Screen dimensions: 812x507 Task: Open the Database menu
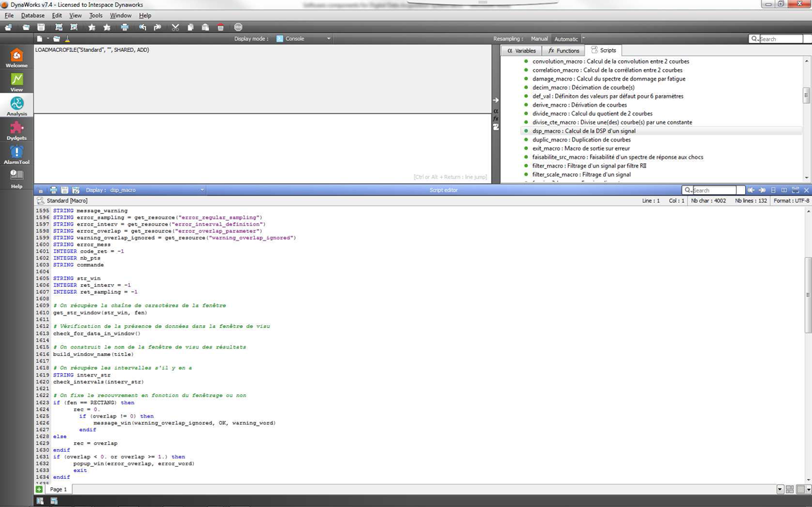click(x=32, y=15)
